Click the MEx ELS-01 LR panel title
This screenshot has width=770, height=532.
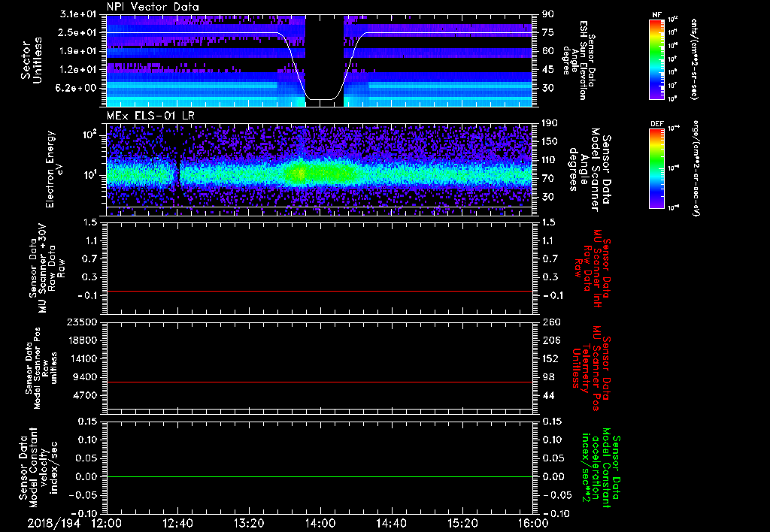point(152,116)
